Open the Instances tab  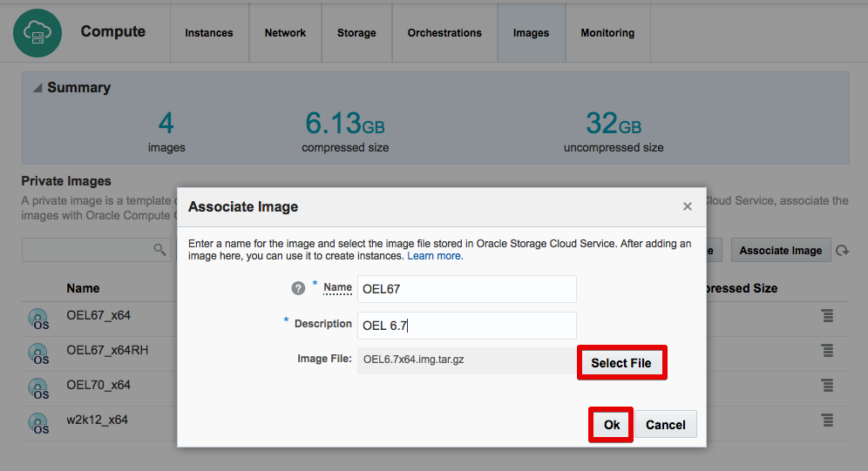[x=208, y=32]
